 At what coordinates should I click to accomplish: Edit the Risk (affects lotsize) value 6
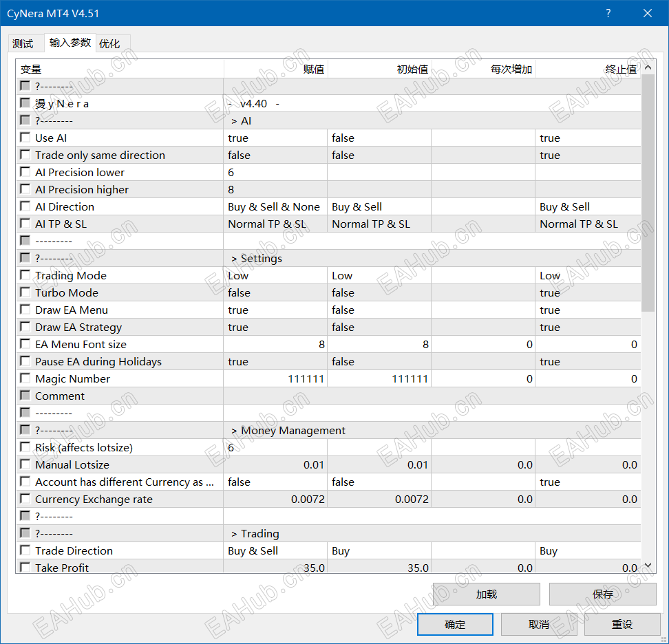pyautogui.click(x=275, y=447)
